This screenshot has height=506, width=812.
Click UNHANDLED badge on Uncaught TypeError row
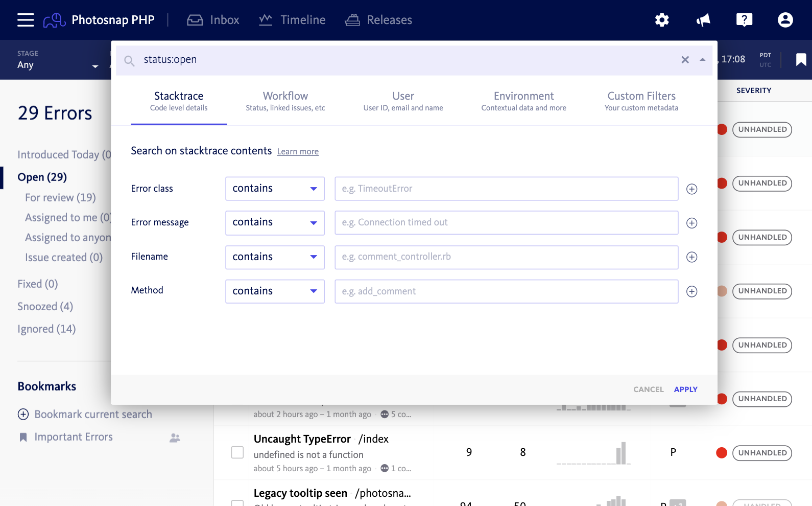tap(762, 453)
